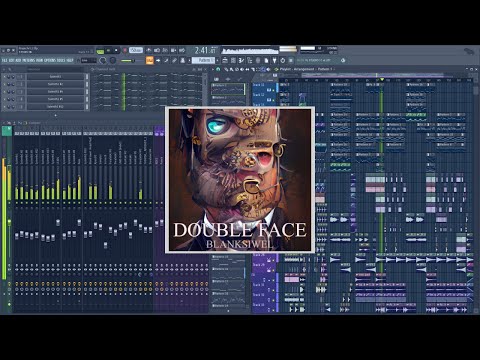Click the arrow right of pattern selector
The image size is (480, 360).
217,60
